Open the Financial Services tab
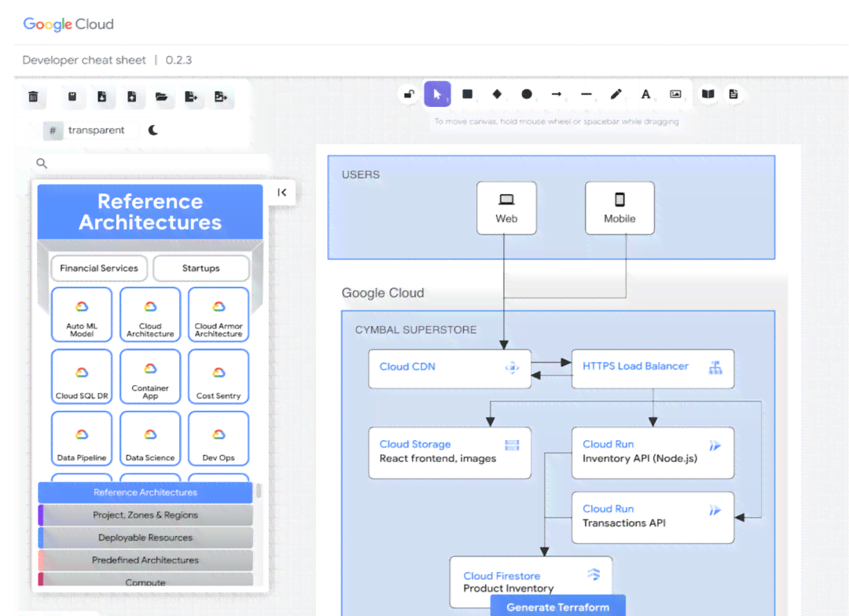Screen dimensions: 849x616 pyautogui.click(x=99, y=268)
